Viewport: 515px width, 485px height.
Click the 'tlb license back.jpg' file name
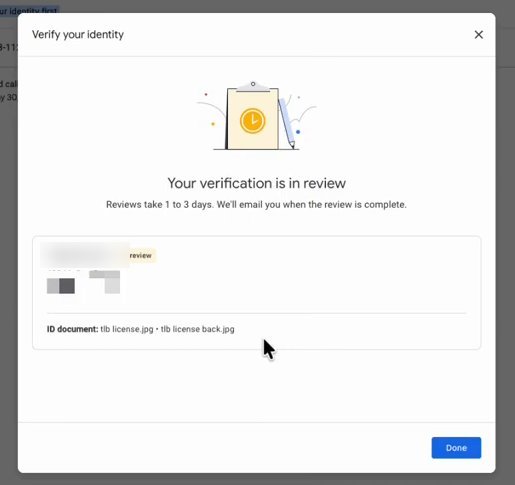(x=197, y=329)
